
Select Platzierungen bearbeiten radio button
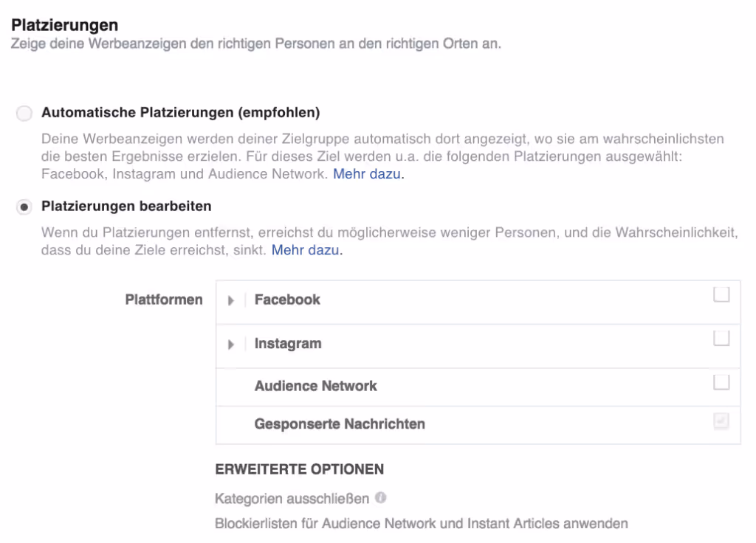[x=24, y=207]
